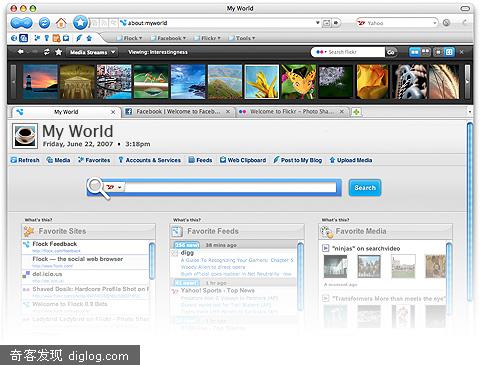This screenshot has width=480, height=365.
Task: Switch to the Welcome to Flickr tab
Action: (291, 112)
